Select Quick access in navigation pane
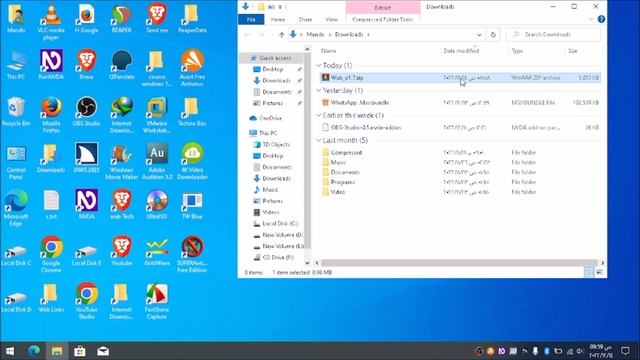640x360 pixels. coord(271,58)
